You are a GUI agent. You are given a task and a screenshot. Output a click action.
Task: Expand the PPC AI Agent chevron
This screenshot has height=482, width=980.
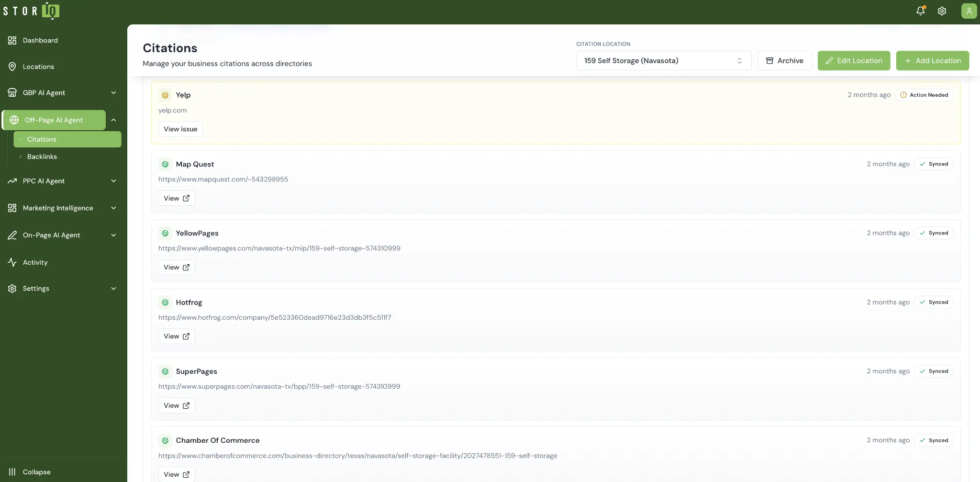pos(113,181)
